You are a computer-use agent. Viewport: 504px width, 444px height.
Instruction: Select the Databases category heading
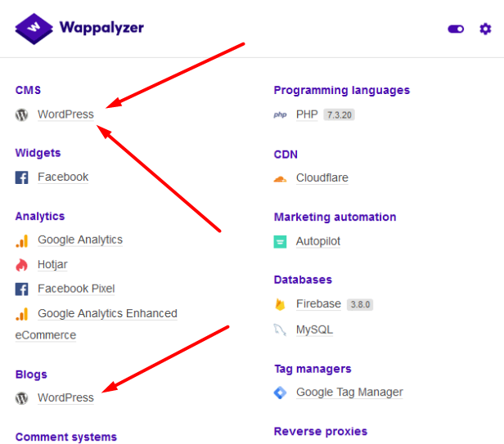(303, 280)
